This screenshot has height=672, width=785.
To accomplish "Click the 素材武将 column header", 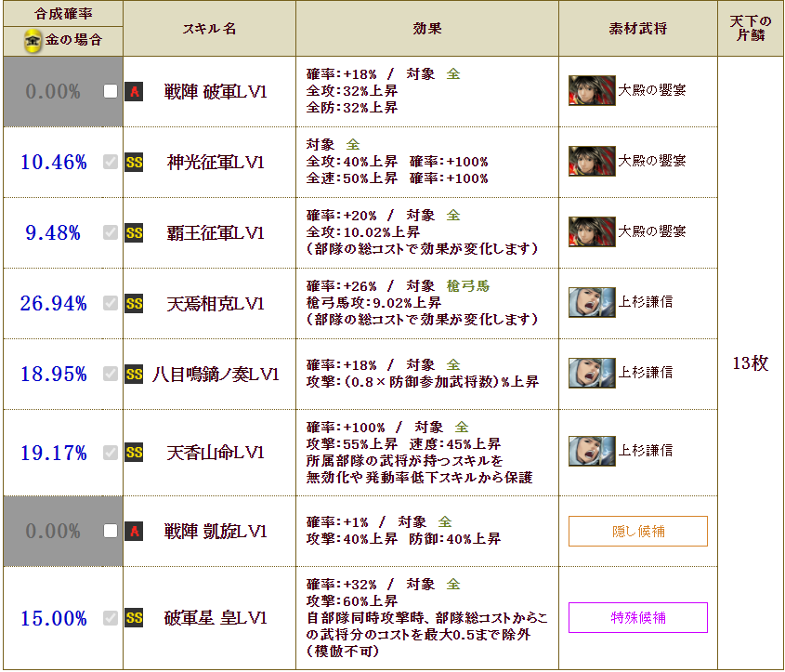I will pos(638,29).
